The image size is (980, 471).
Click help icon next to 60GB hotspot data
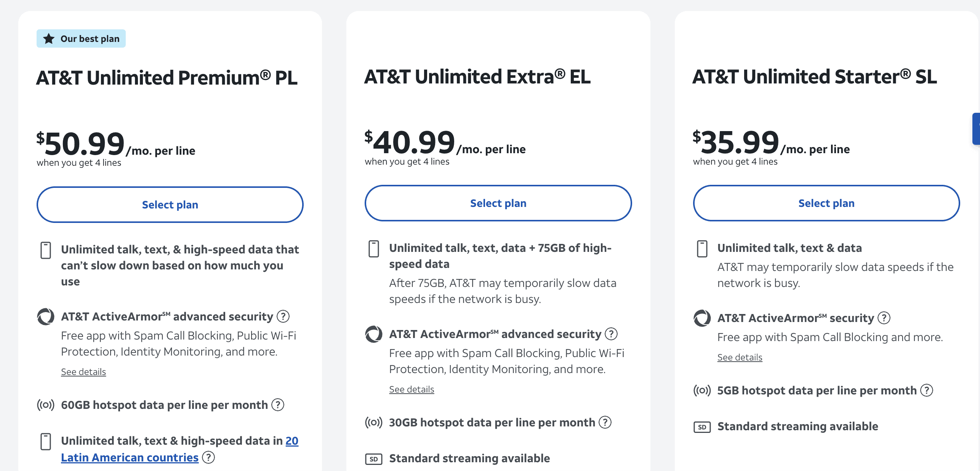coord(278,405)
